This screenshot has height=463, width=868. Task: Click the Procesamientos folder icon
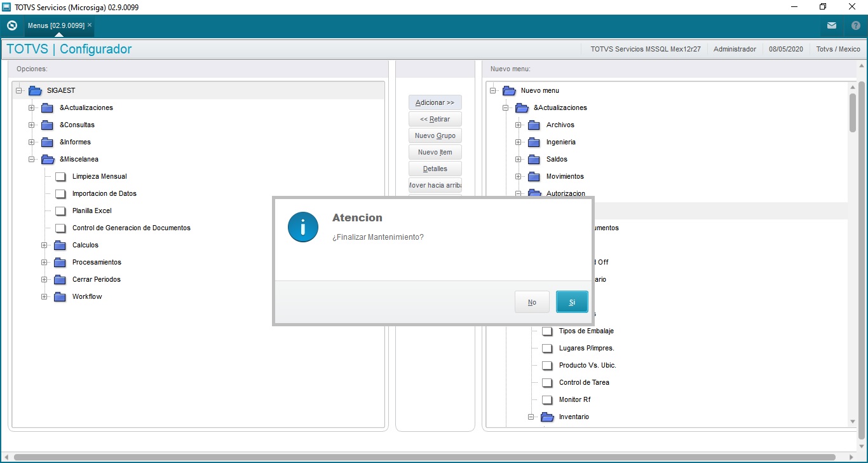coord(60,262)
